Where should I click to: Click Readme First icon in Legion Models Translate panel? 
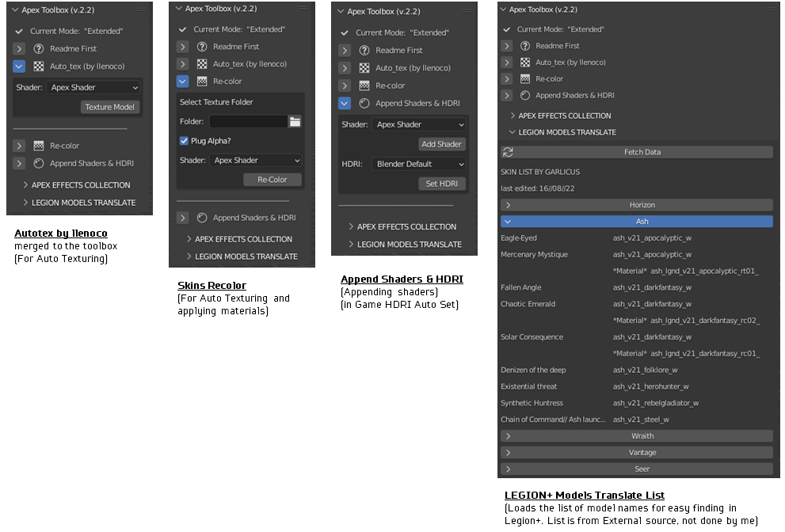pos(524,46)
